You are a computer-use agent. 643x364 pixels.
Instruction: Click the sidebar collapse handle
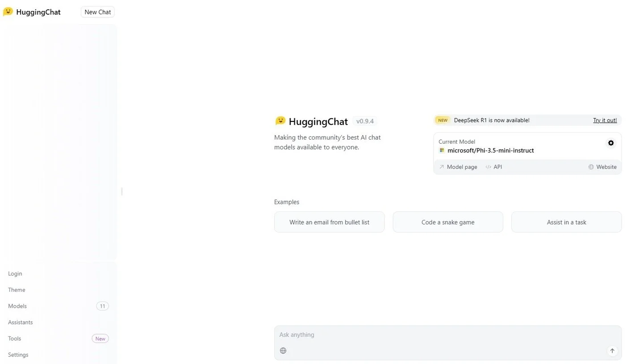[x=122, y=191]
